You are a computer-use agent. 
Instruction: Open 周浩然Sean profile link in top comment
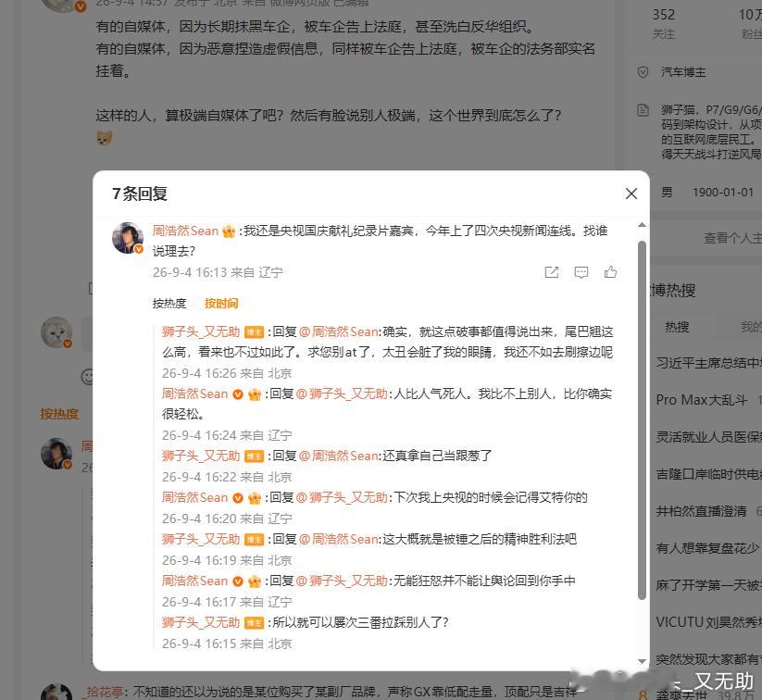point(185,231)
